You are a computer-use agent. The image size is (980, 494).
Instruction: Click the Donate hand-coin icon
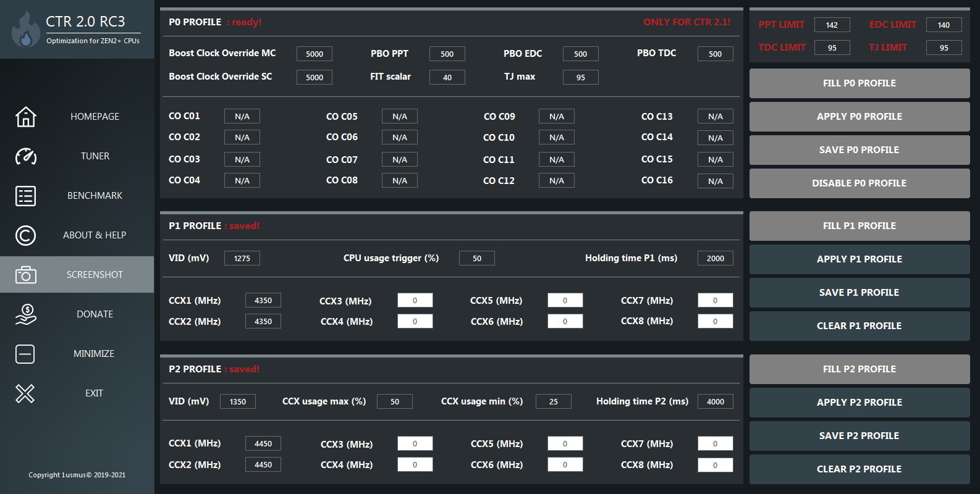coord(25,314)
